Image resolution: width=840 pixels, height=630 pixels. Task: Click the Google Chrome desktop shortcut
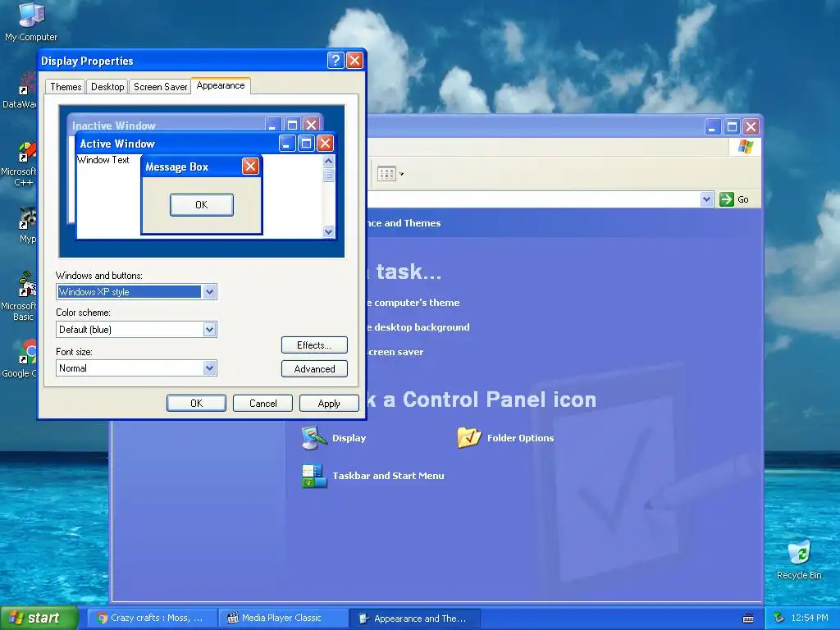20,358
